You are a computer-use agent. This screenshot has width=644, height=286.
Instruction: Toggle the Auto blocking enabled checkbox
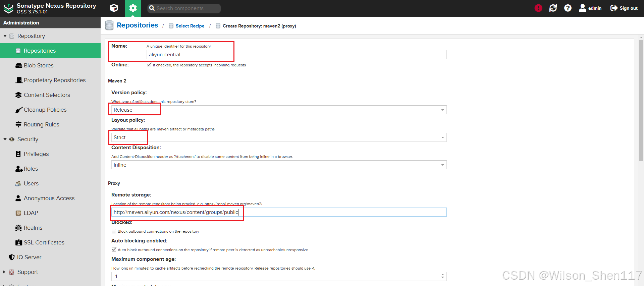[114, 250]
